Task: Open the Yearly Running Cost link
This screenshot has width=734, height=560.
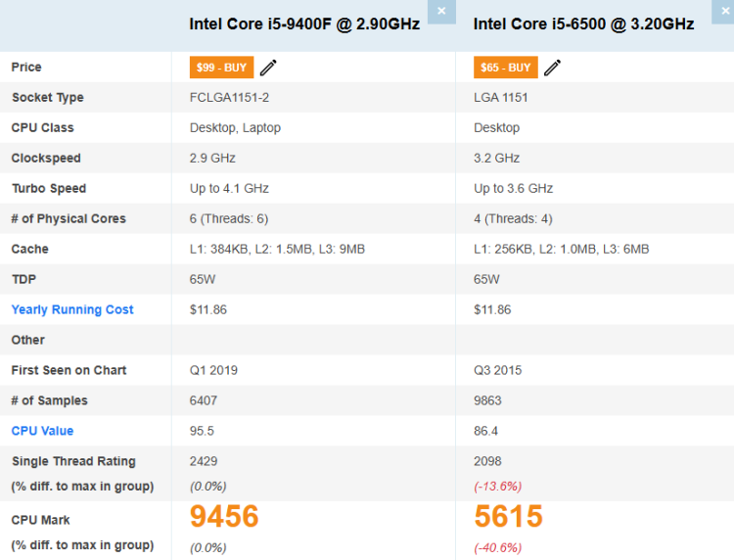Action: click(x=72, y=309)
